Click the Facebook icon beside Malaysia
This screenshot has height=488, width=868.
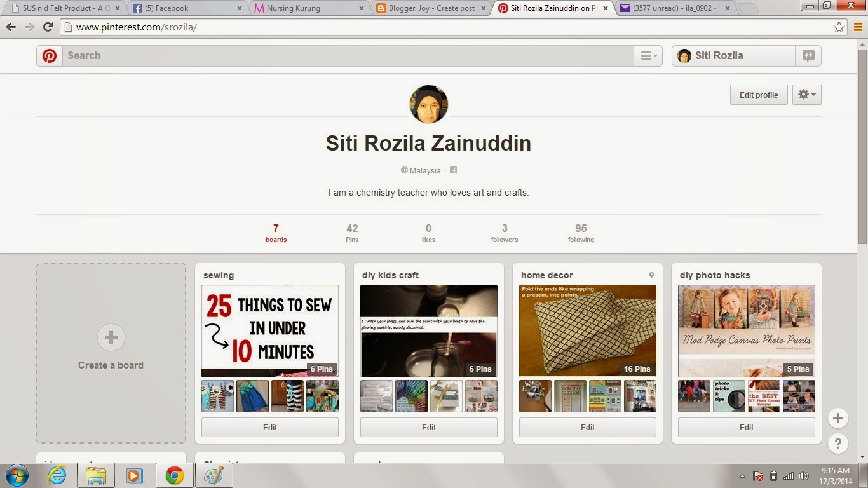point(453,170)
